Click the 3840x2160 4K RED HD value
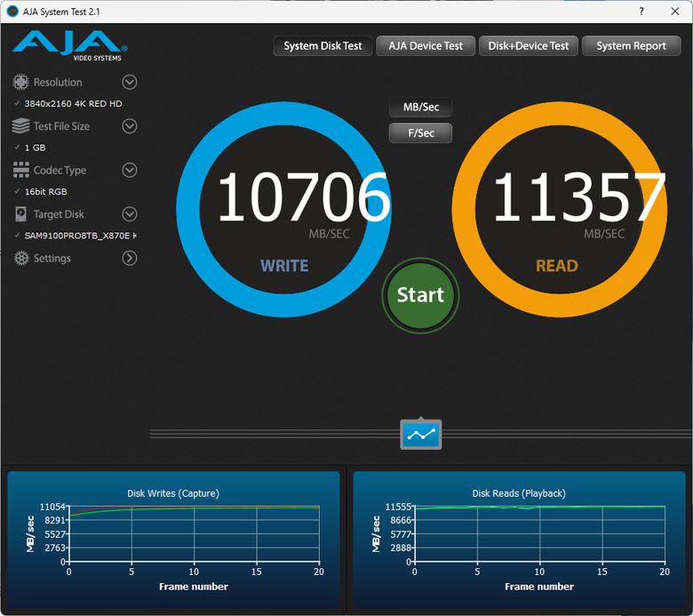The width and height of the screenshot is (693, 616). pos(74,103)
